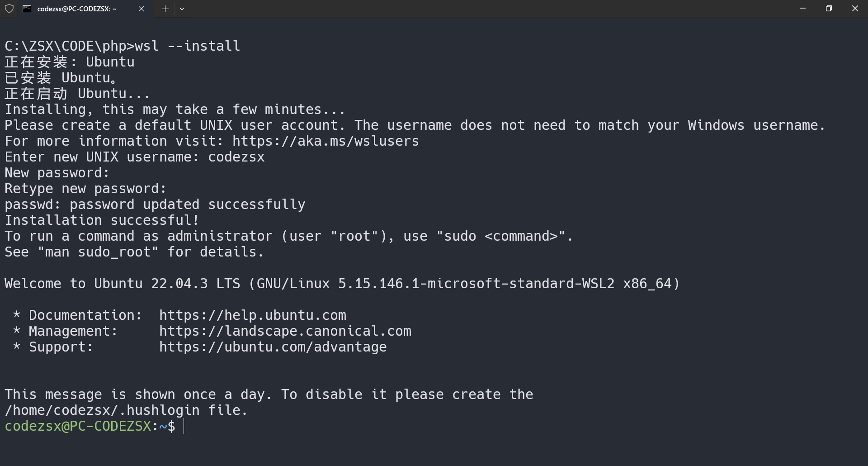The image size is (868, 466).
Task: Close the codezsx@PC-CODEZSX tab
Action: click(141, 9)
